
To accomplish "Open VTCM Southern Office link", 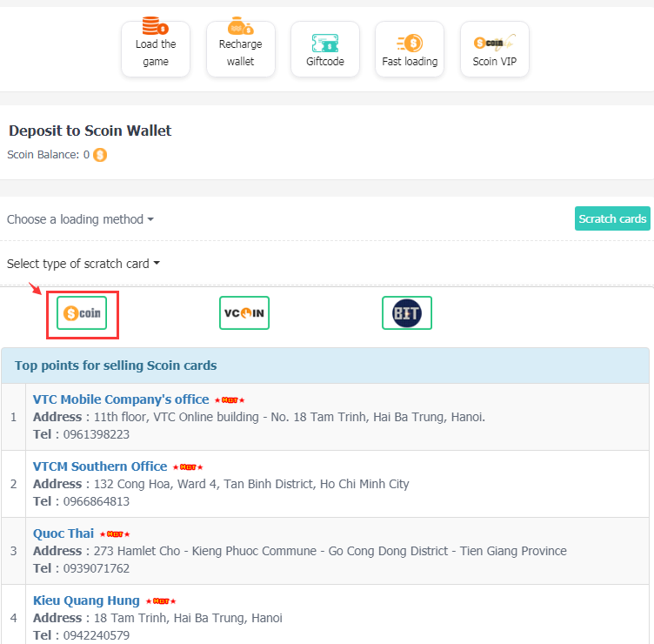I will pos(100,466).
